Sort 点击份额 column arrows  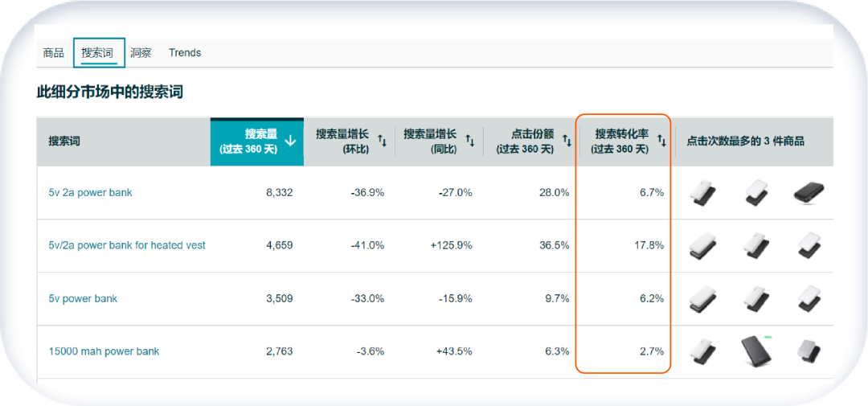point(567,141)
